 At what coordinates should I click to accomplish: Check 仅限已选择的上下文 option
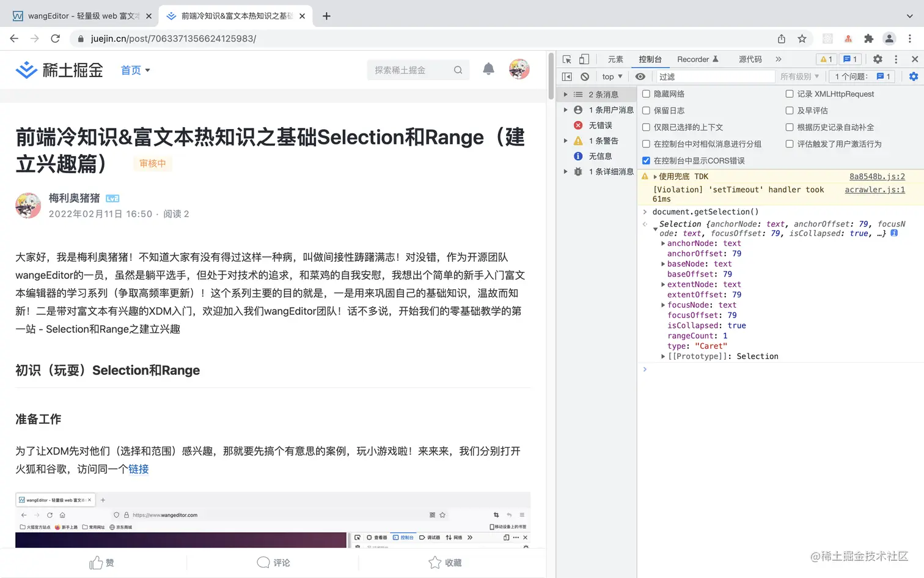tap(646, 127)
